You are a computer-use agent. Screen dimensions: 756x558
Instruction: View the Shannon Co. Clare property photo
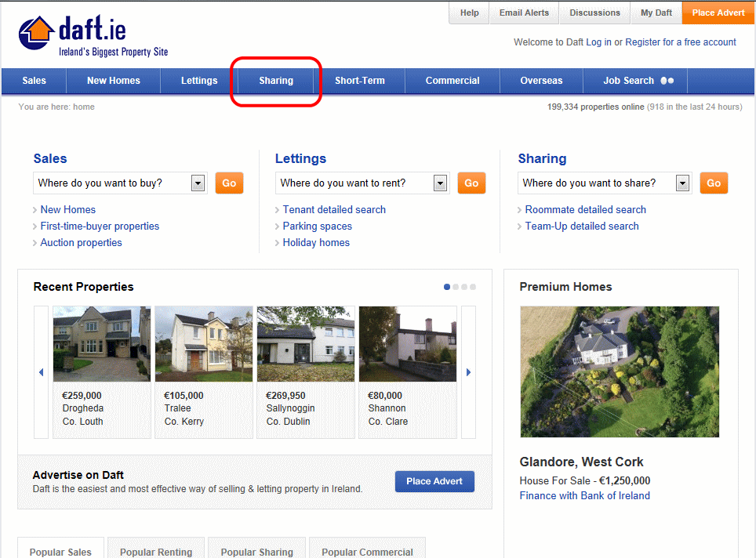[x=408, y=344]
